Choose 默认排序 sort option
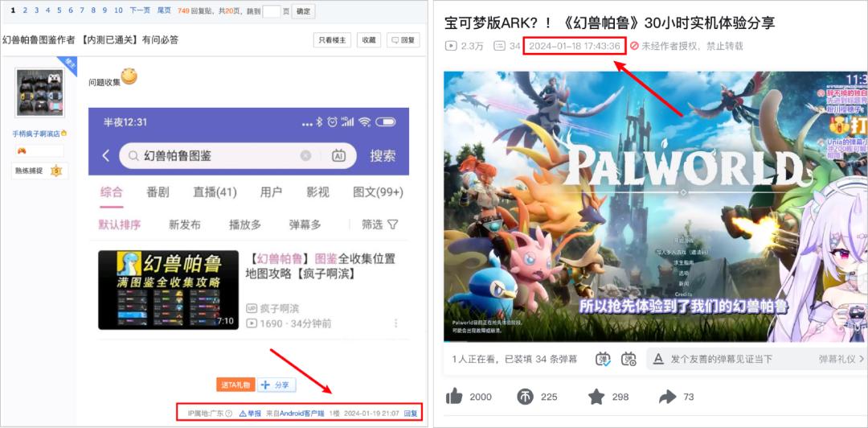 pos(120,224)
